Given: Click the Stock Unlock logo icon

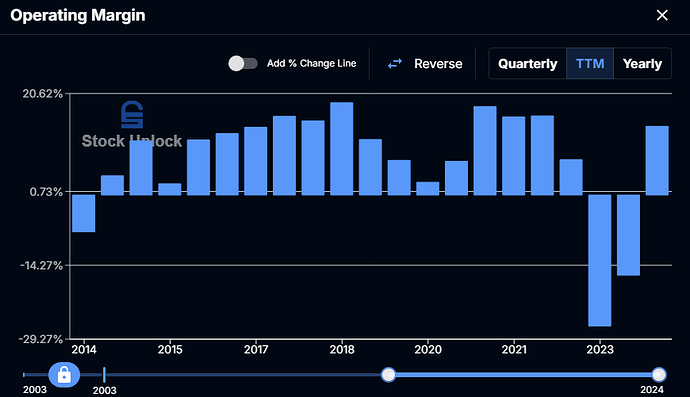Looking at the screenshot, I should pyautogui.click(x=132, y=114).
